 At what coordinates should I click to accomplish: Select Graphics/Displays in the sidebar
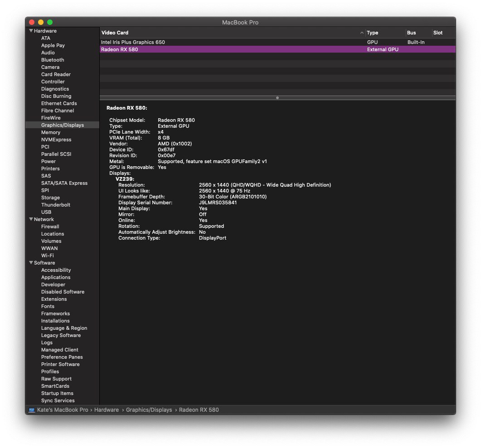click(x=62, y=125)
